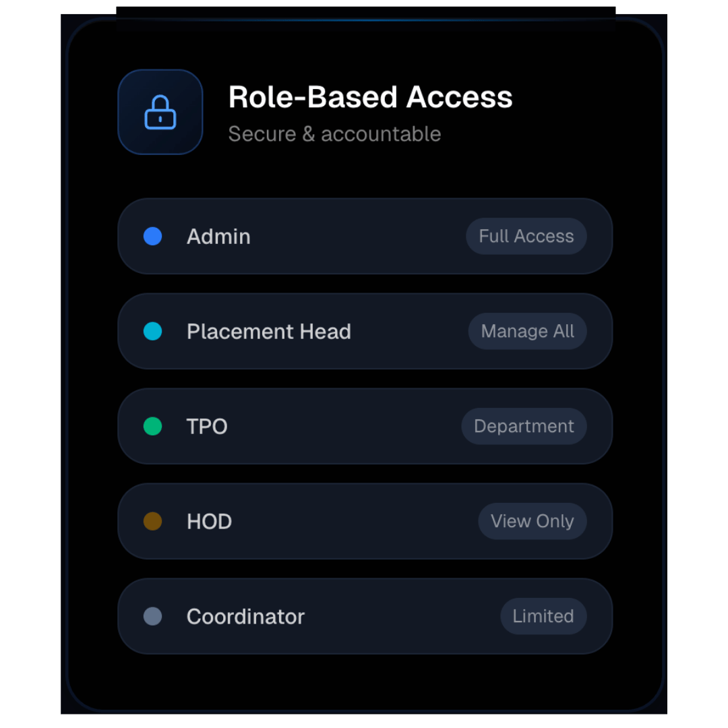Click the blue dot beside Admin
The image size is (728, 728).
(x=153, y=237)
